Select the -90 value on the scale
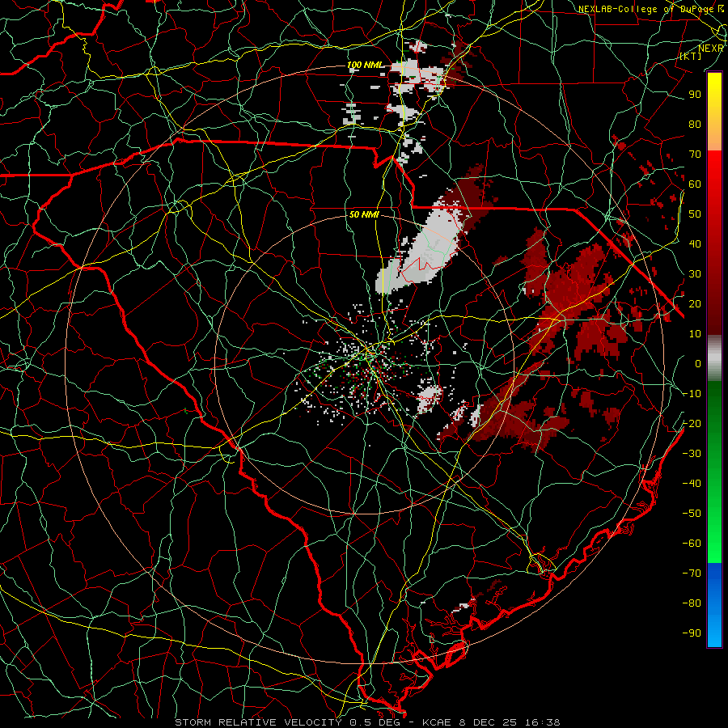The width and height of the screenshot is (728, 728). click(x=692, y=633)
